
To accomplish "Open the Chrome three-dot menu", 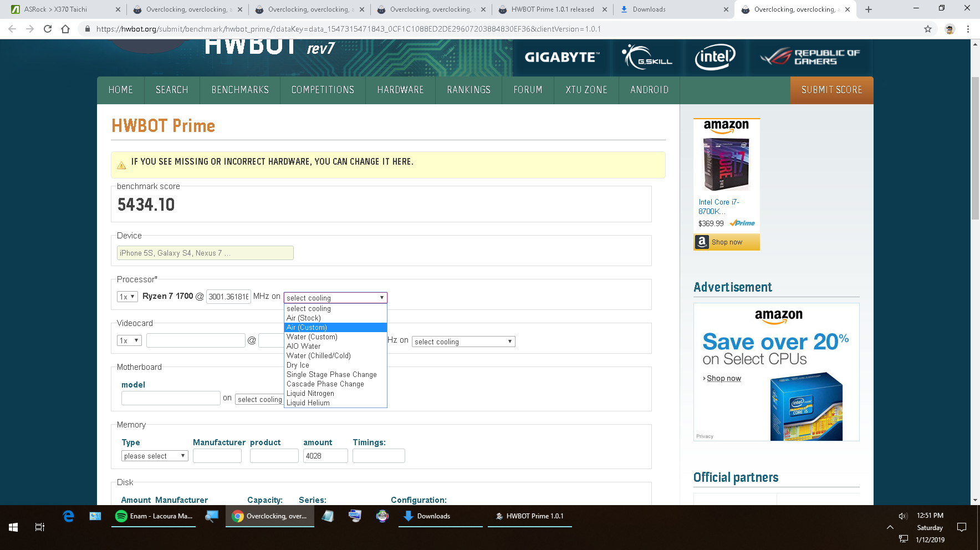I will click(x=968, y=29).
